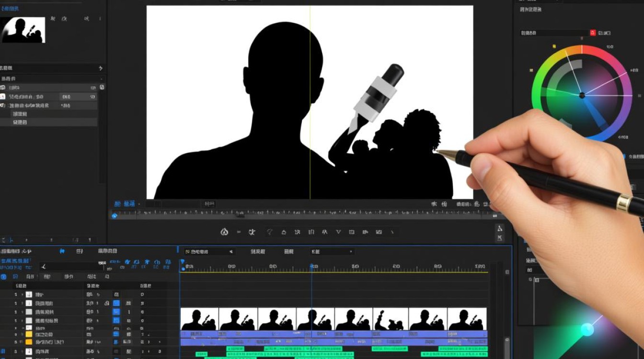
Task: Click the center point of the color wheel
Action: (582, 96)
